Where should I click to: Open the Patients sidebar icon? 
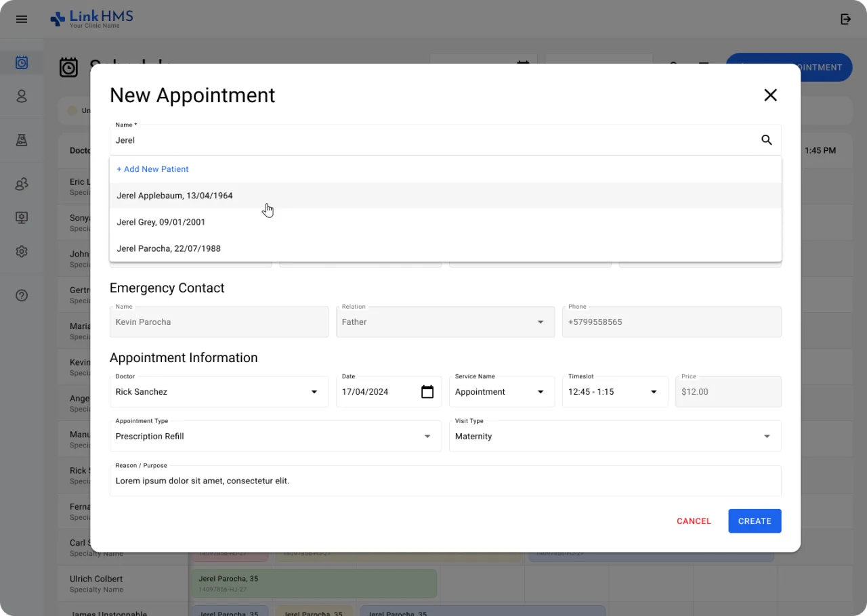(22, 96)
